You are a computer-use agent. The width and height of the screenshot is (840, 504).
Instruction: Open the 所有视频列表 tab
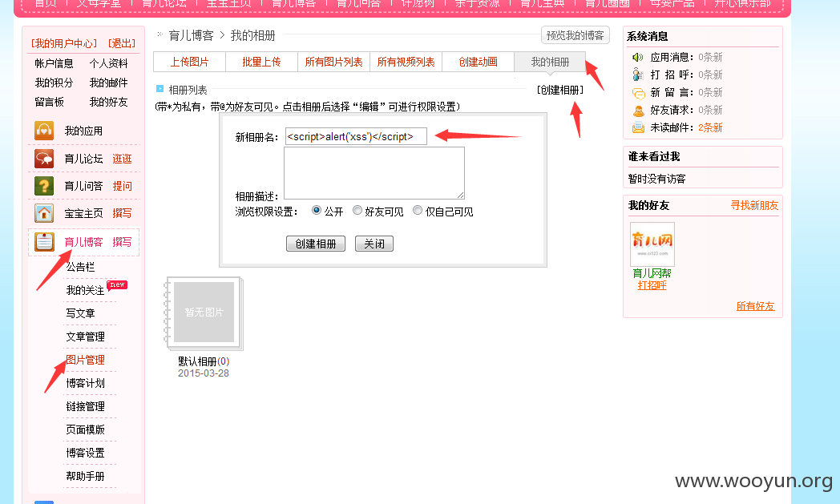pyautogui.click(x=406, y=62)
